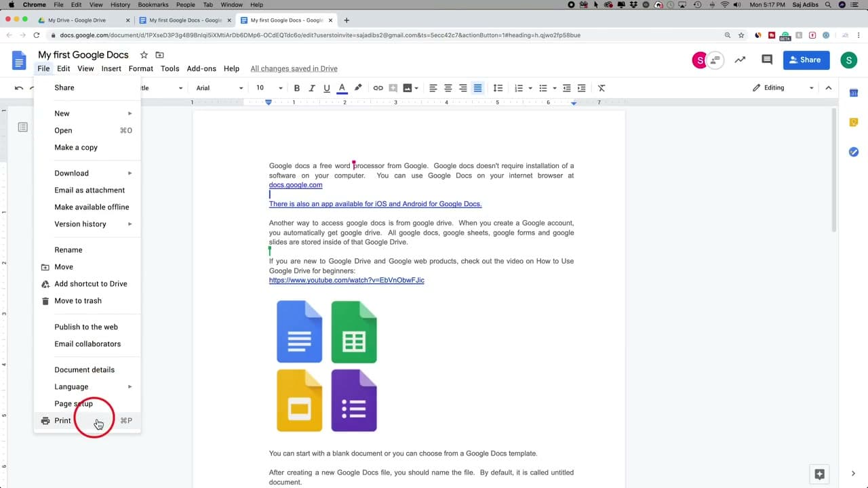
Task: Click the Share button
Action: point(806,60)
